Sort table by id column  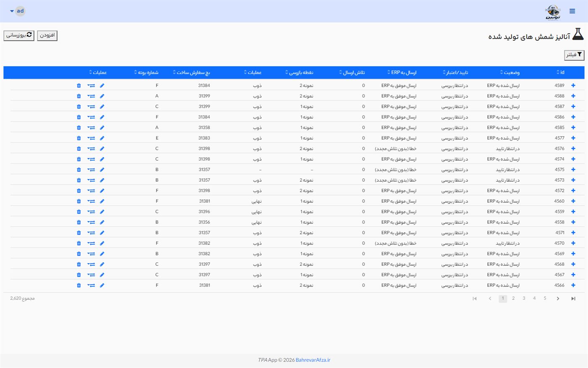(x=561, y=72)
